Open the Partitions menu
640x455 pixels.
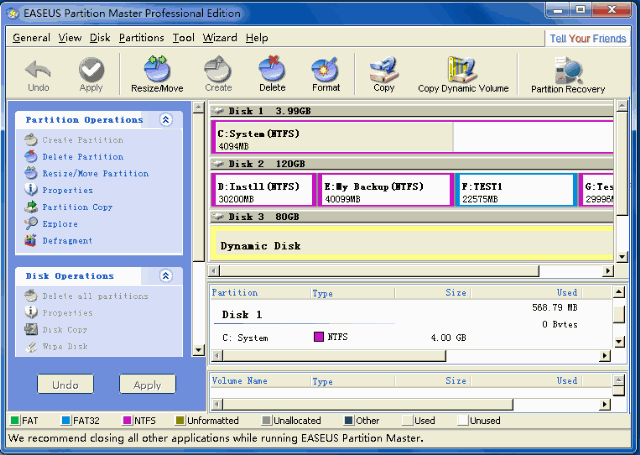[141, 38]
